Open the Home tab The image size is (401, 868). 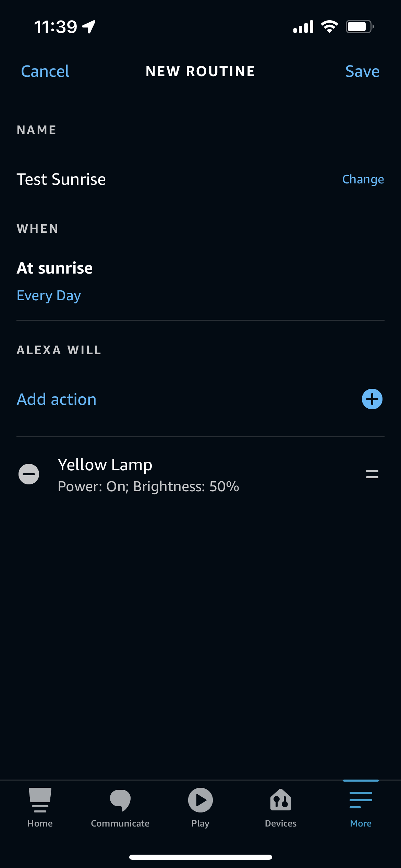[x=40, y=807]
